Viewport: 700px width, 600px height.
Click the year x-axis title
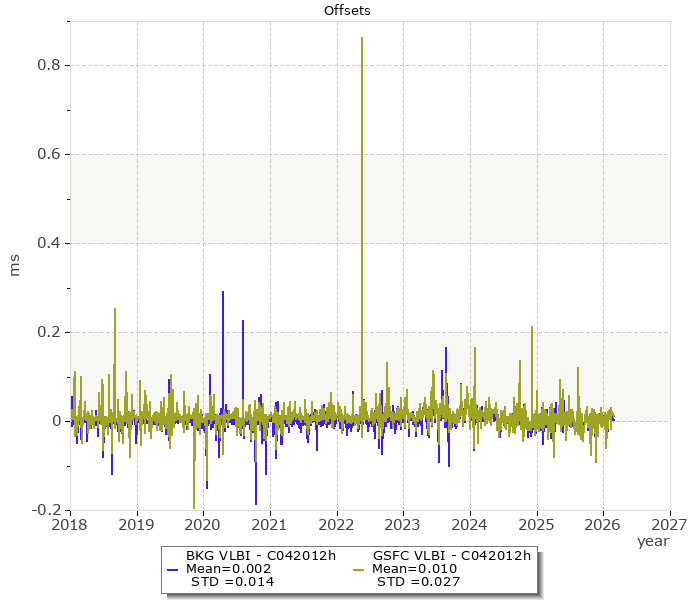tap(652, 541)
